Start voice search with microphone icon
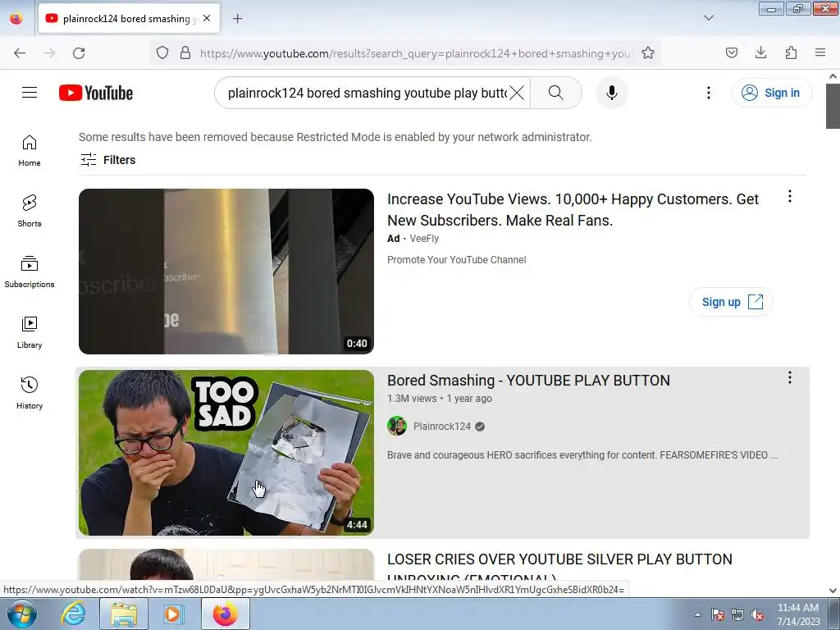 point(612,93)
